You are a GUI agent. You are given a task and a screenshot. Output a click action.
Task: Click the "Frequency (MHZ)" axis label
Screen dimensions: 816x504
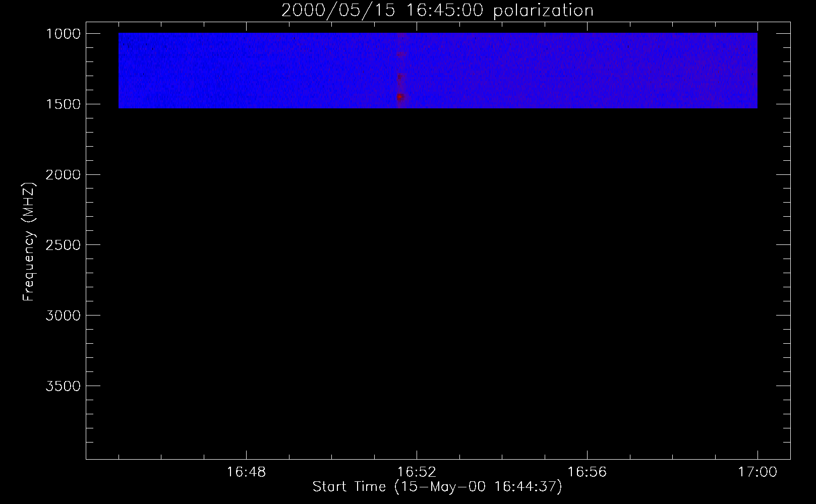[29, 241]
